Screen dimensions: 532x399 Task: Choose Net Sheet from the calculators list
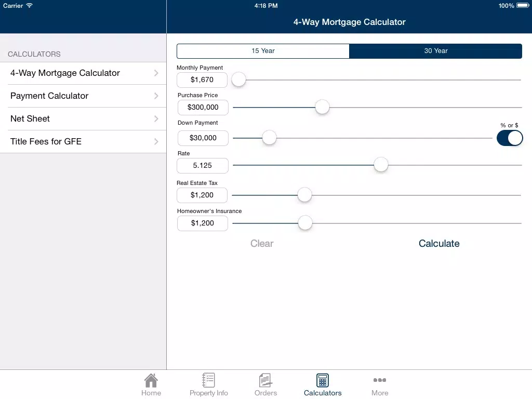pos(83,119)
